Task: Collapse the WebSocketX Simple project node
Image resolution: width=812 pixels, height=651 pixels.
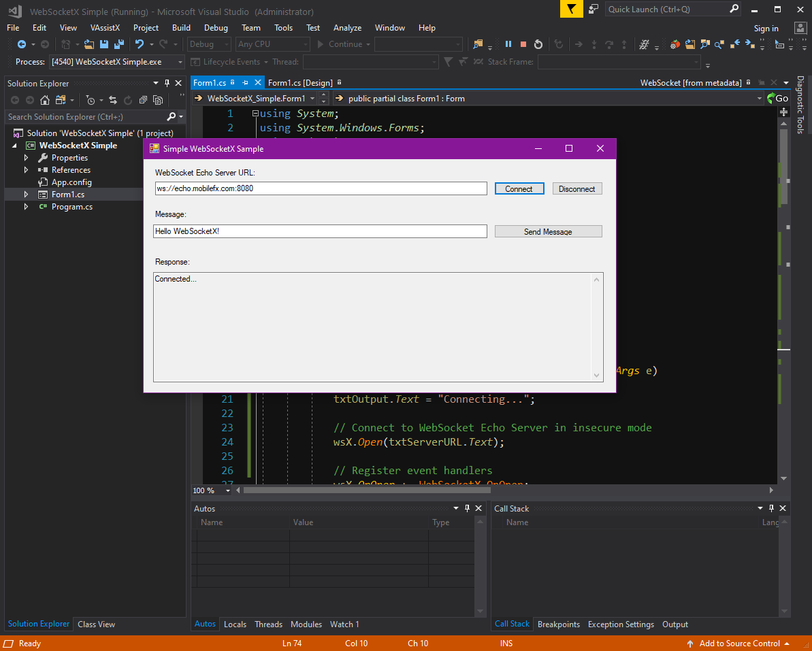Action: coord(14,146)
